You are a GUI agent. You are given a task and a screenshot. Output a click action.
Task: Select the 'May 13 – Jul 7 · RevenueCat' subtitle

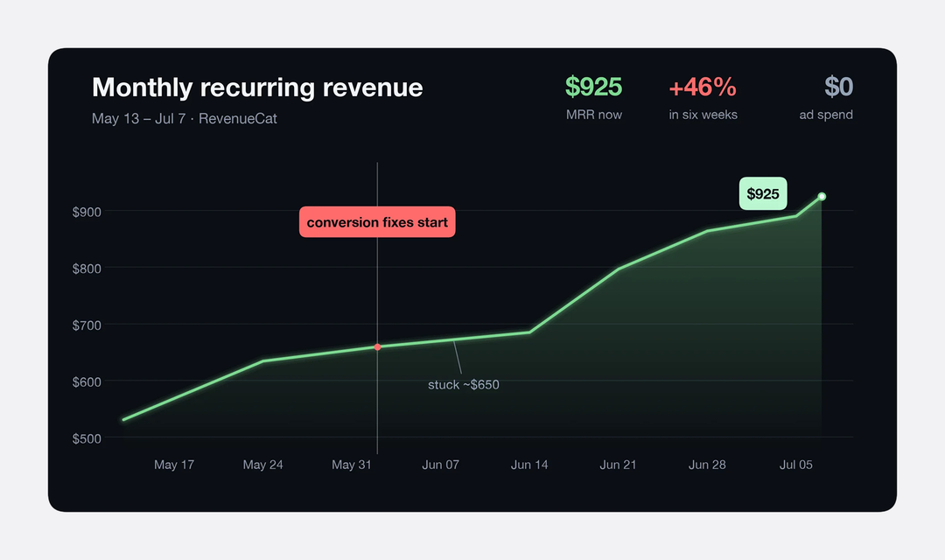click(185, 119)
